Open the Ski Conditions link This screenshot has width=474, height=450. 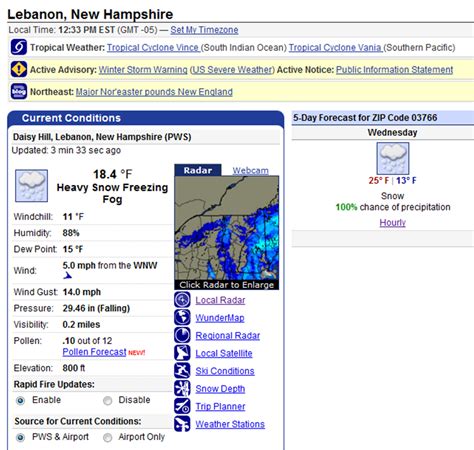(225, 371)
